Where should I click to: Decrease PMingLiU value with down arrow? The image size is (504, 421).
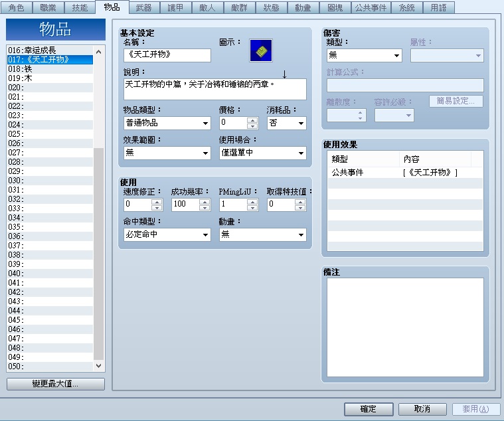click(252, 208)
